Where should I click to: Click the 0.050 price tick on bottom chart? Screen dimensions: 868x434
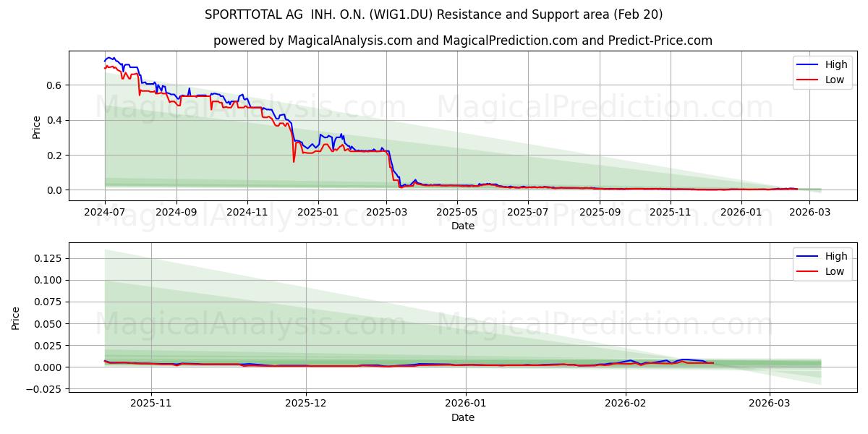pyautogui.click(x=50, y=324)
